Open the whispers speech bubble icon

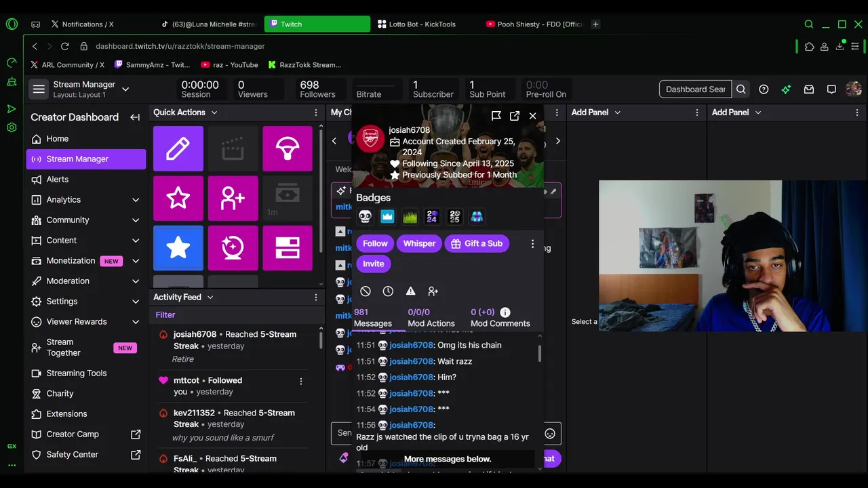831,89
